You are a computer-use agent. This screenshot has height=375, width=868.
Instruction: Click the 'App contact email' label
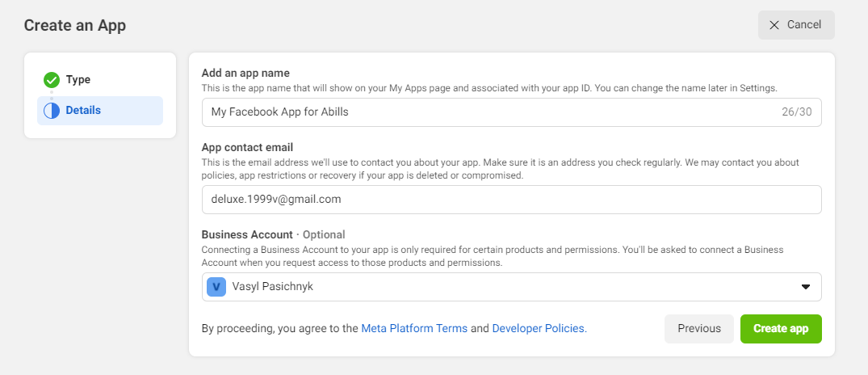[247, 147]
